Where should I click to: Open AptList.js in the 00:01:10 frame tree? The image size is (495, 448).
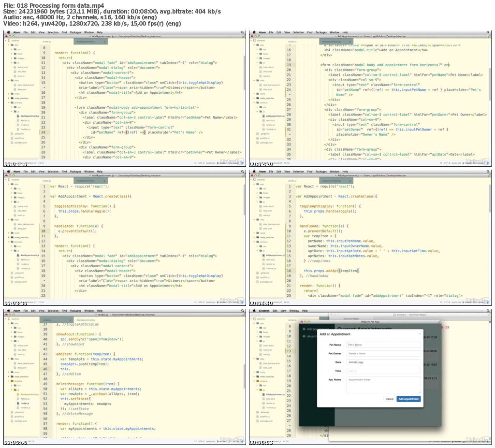pyautogui.click(x=25, y=120)
